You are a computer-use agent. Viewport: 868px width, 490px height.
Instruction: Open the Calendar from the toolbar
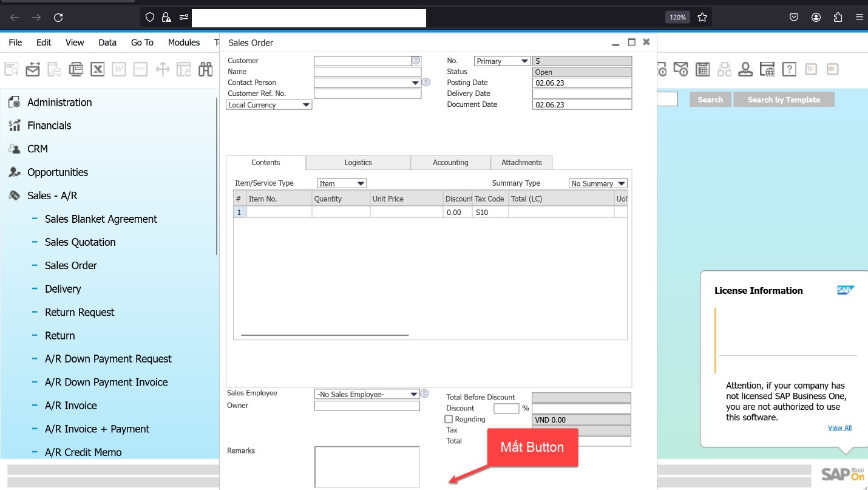point(702,69)
